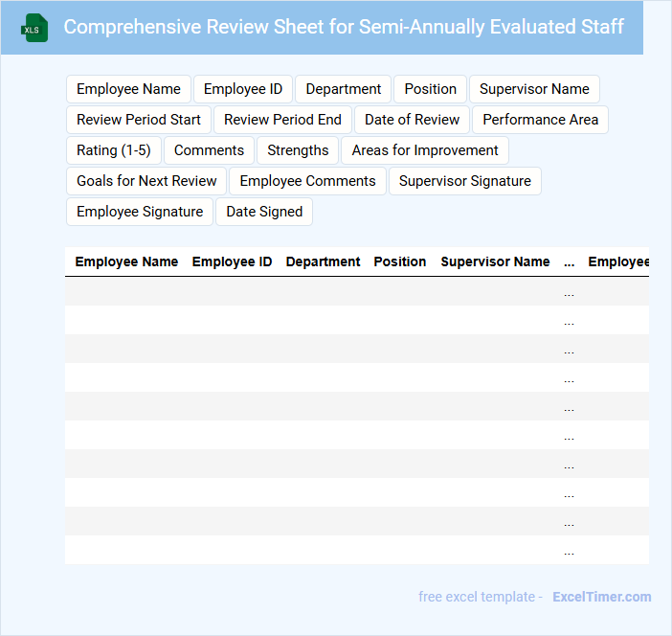672x636 pixels.
Task: Click the Strengths tag
Action: click(298, 150)
